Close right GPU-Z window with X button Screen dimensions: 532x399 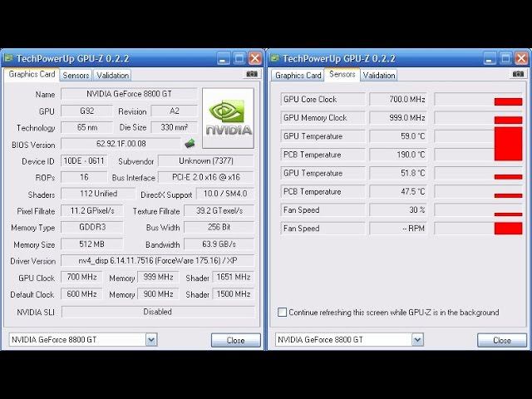click(521, 58)
